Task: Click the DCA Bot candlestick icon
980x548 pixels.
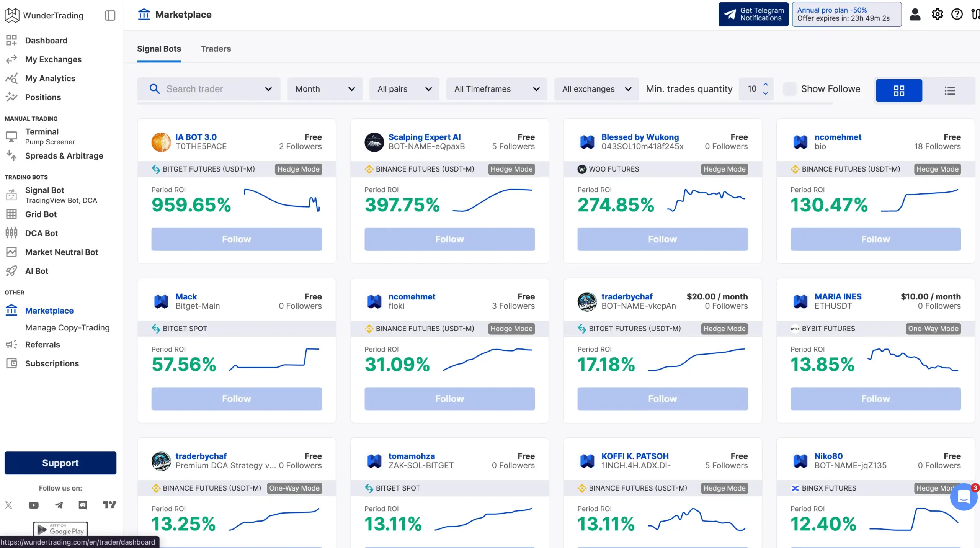Action: point(11,233)
